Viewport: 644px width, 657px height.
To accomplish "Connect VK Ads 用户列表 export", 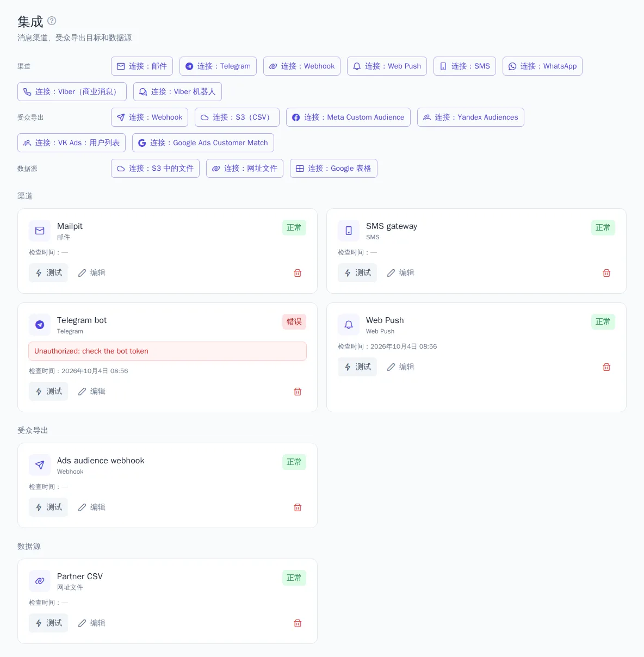I will 71,143.
